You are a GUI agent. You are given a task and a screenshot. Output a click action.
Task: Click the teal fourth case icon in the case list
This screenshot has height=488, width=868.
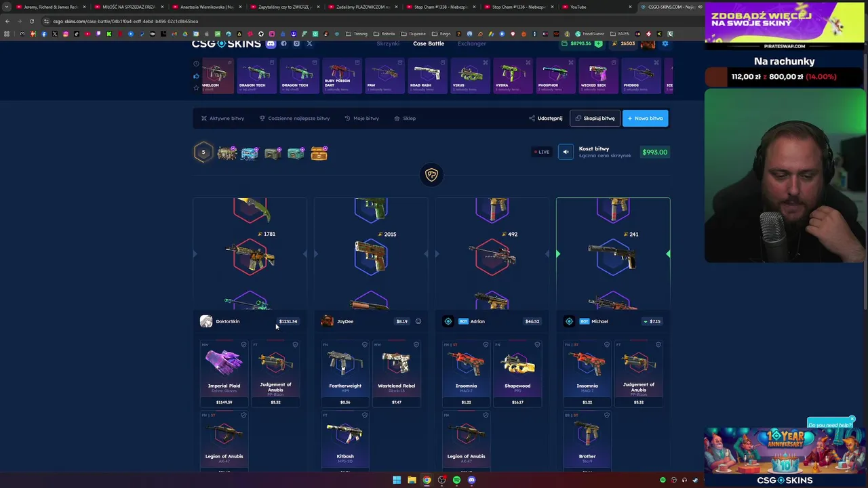[296, 153]
